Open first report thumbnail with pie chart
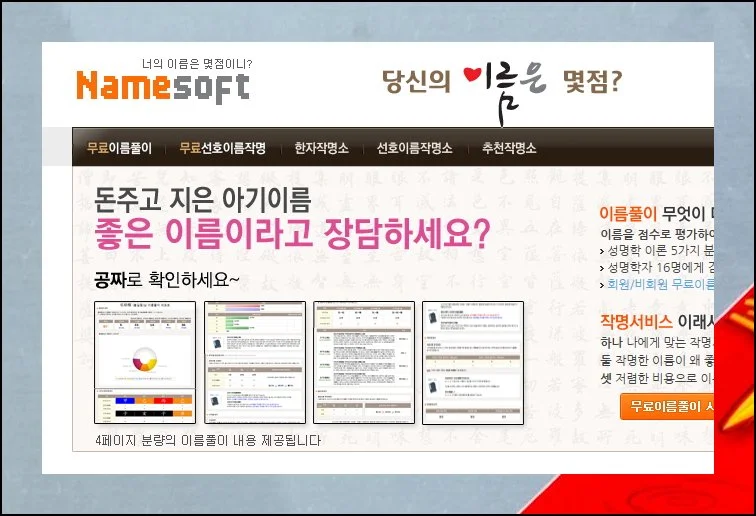 coord(145,362)
